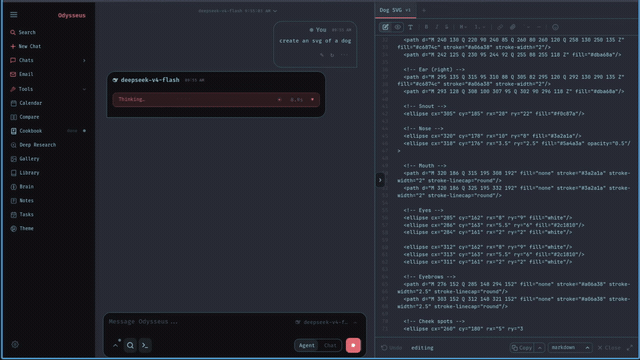Click the web search magnifier in composer
Image resolution: width=640 pixels, height=360 pixels.
130,345
